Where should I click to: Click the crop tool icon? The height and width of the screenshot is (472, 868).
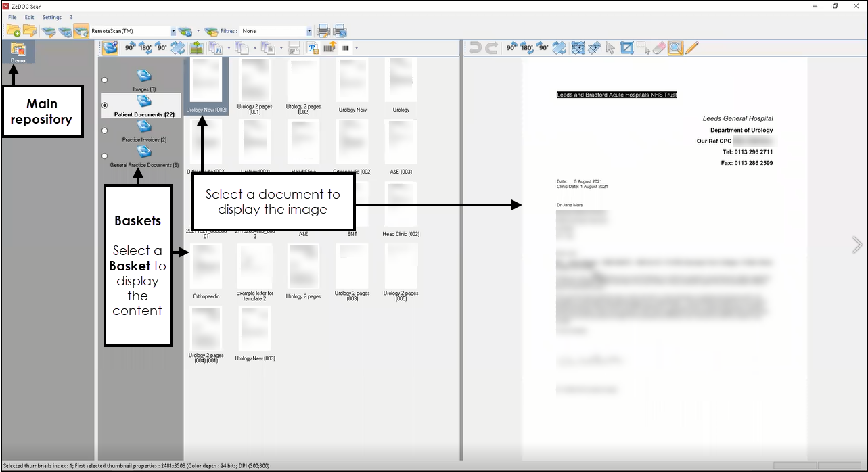[627, 48]
